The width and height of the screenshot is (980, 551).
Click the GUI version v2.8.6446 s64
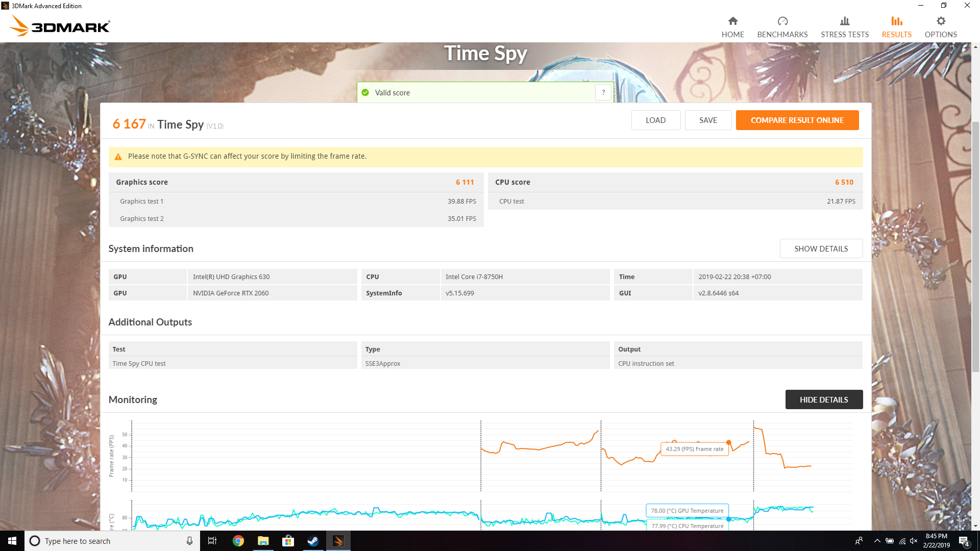(778, 293)
